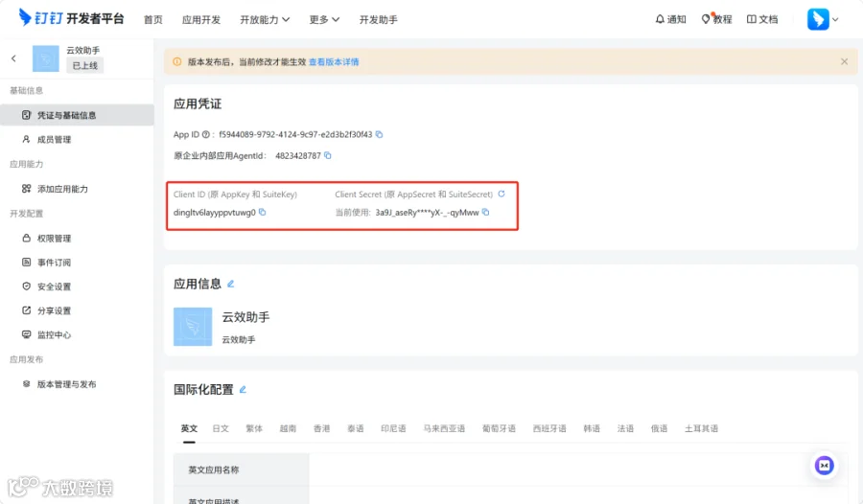Open the 通知 bell notifications
The height and width of the screenshot is (504, 863).
pyautogui.click(x=670, y=19)
